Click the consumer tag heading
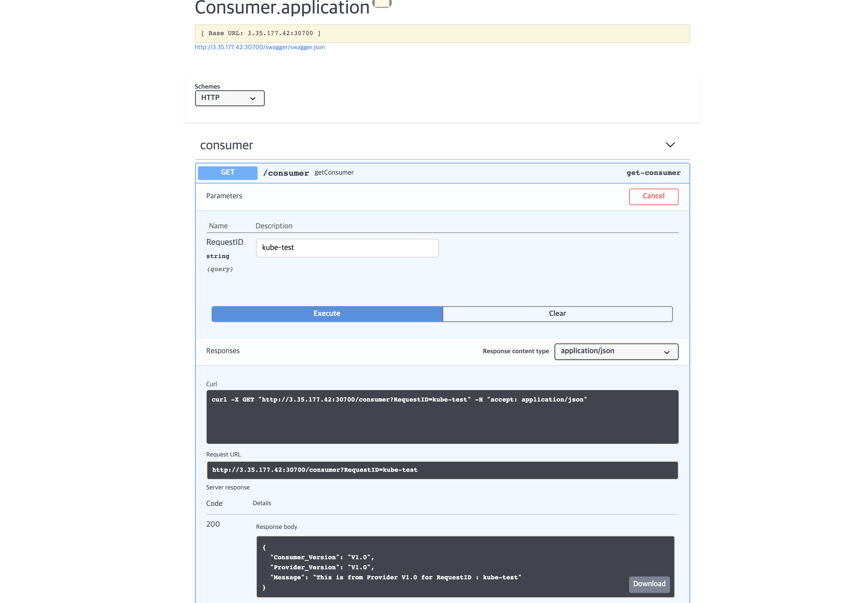Screen dimensions: 868x603 tap(226, 146)
